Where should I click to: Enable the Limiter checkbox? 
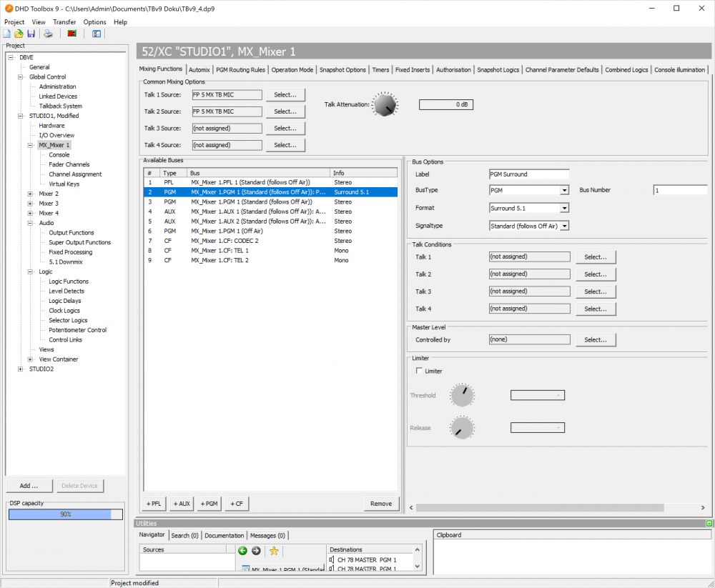419,370
